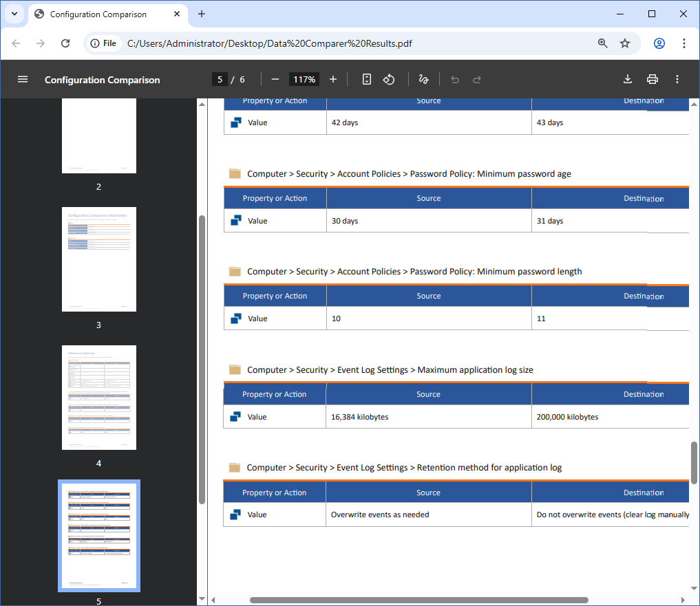Open a new browser tab
Screen dimensions: 700x606
[202, 14]
